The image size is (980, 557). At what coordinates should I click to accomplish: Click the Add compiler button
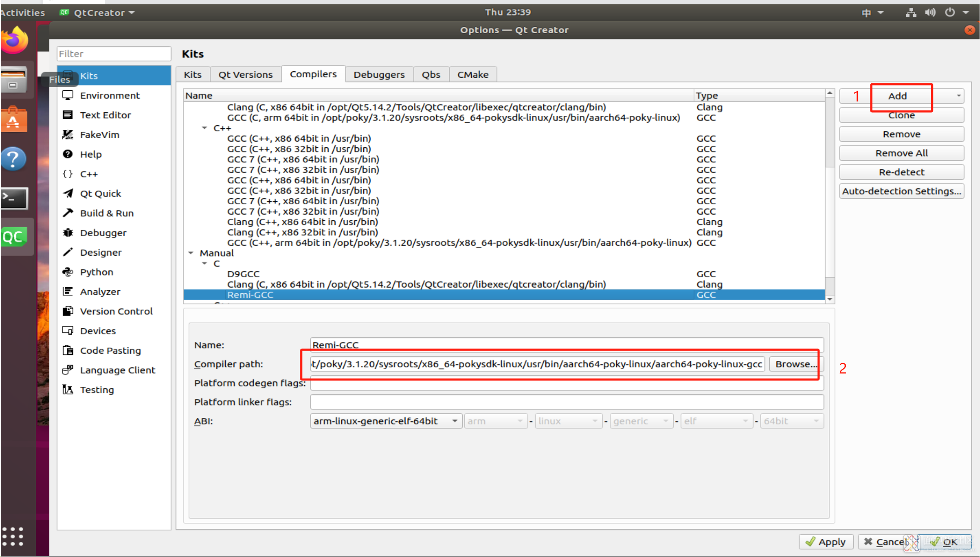(x=898, y=96)
